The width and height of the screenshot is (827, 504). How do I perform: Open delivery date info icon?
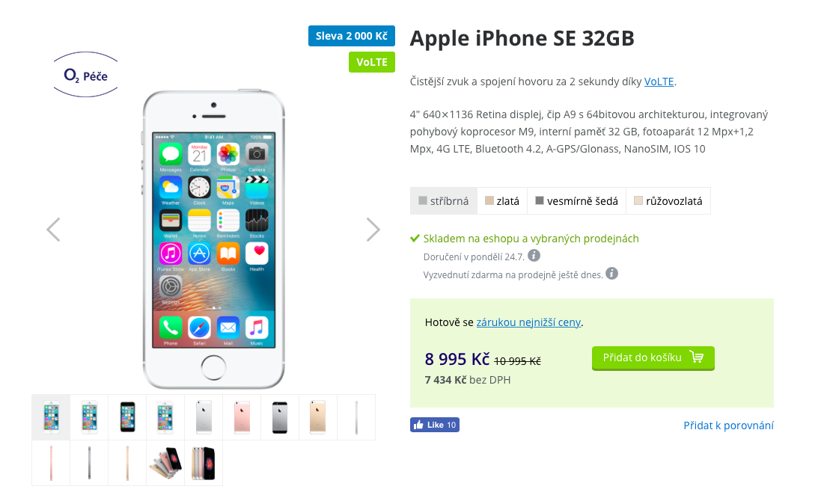point(534,256)
